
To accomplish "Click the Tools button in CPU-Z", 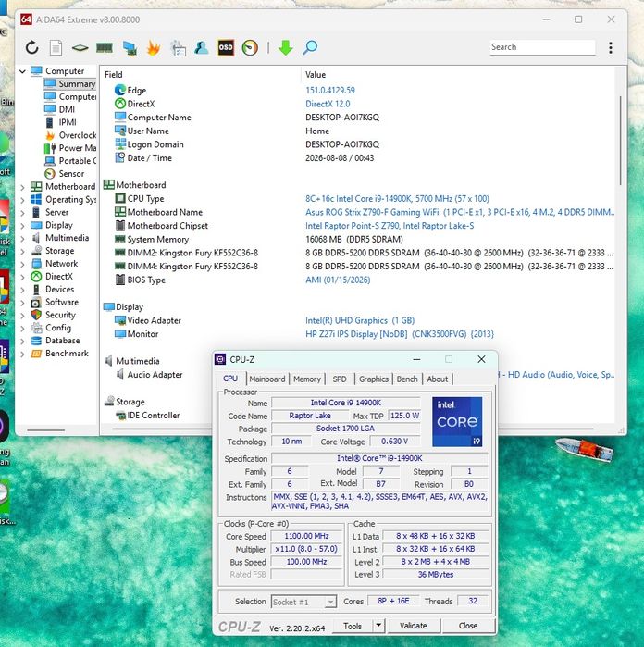I will [x=353, y=626].
